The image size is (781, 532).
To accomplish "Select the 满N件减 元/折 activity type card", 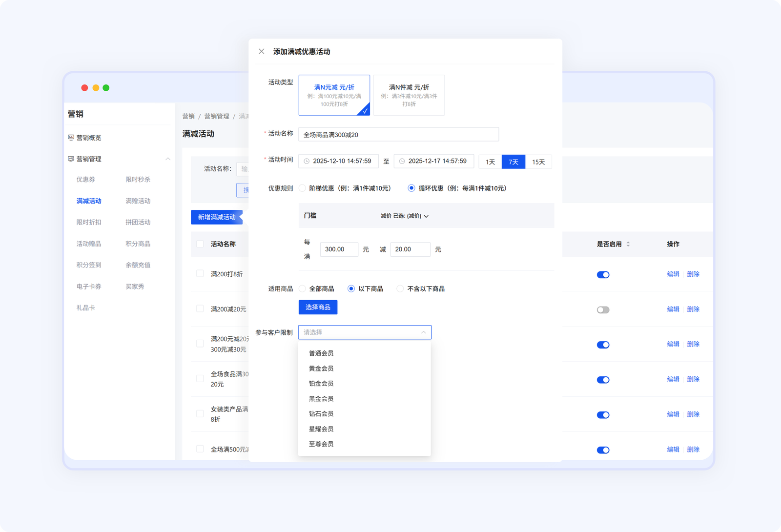I will 409,95.
